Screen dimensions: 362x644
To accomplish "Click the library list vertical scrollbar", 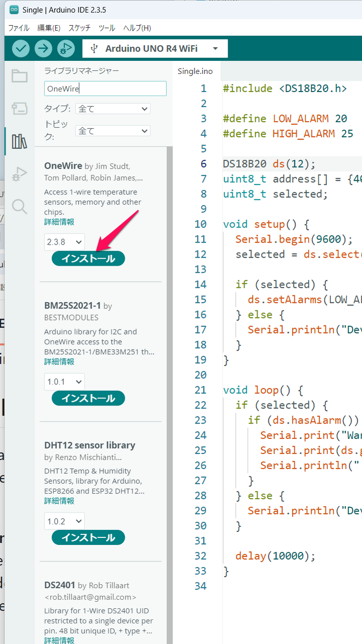I will tap(169, 395).
